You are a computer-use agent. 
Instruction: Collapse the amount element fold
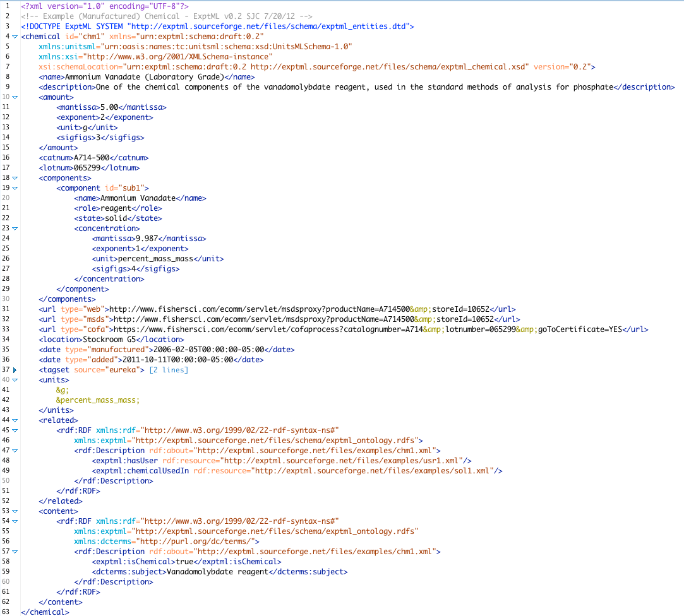pos(15,97)
